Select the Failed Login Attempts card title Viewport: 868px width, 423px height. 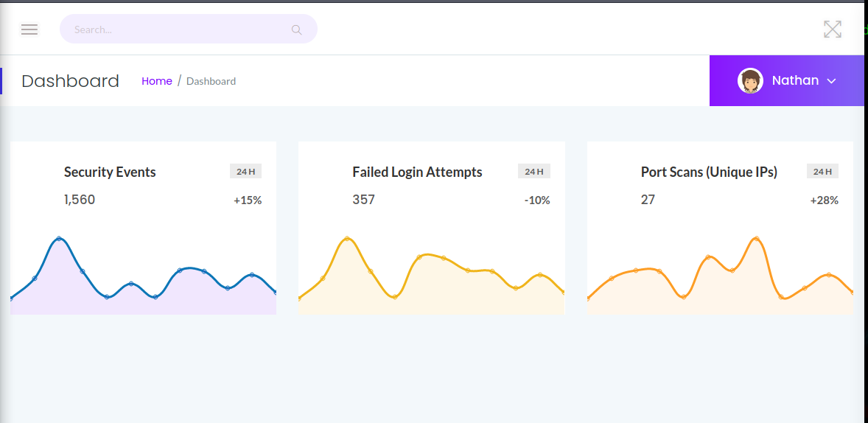[417, 172]
